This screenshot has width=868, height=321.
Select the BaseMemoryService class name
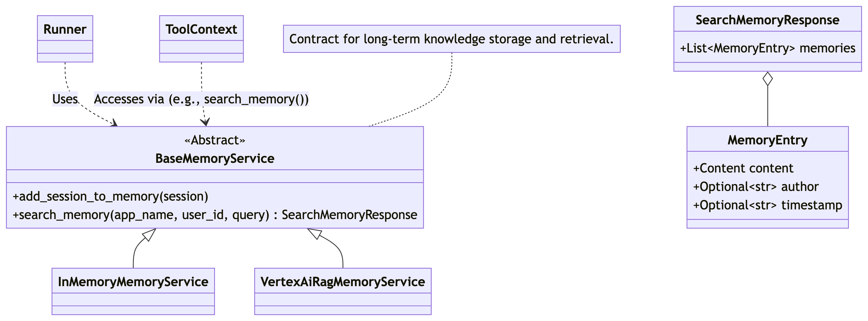[215, 158]
